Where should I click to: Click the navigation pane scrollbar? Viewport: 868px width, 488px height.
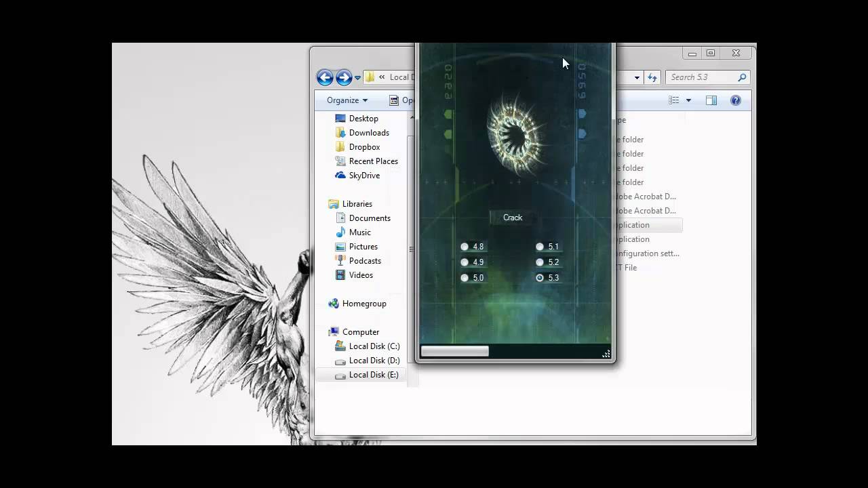410,249
